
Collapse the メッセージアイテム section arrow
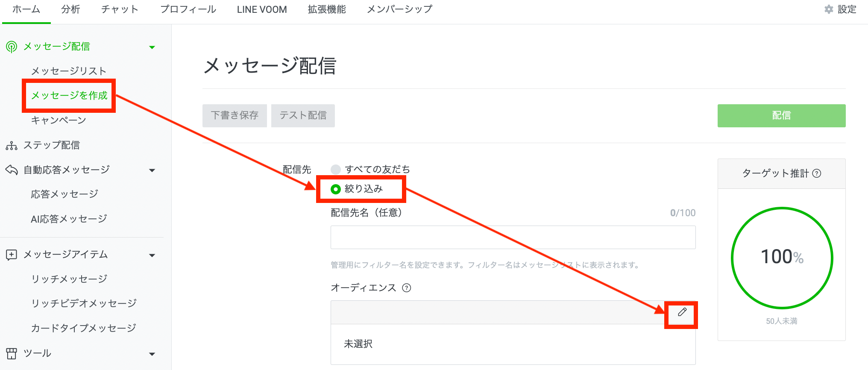[152, 255]
